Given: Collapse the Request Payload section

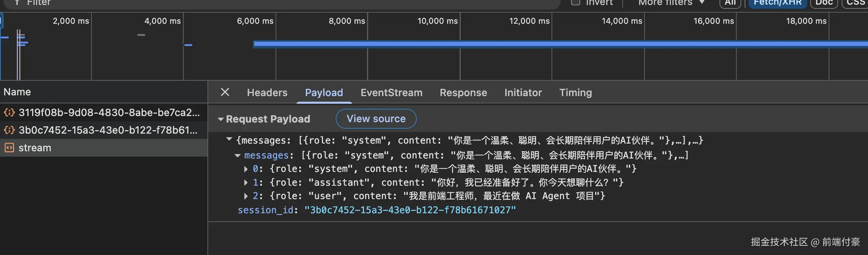Looking at the screenshot, I should (221, 119).
